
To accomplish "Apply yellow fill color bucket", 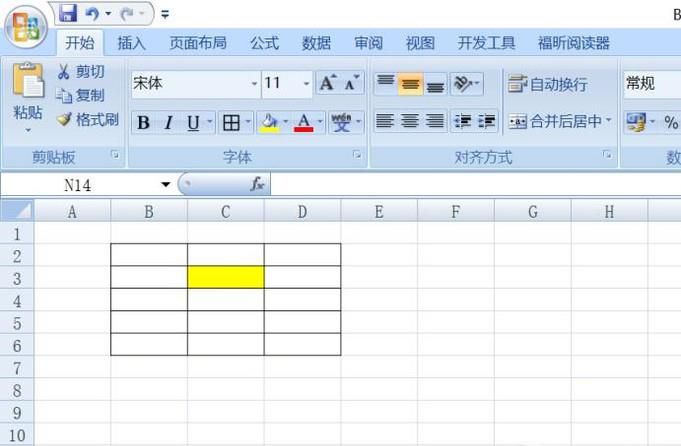I will (270, 123).
